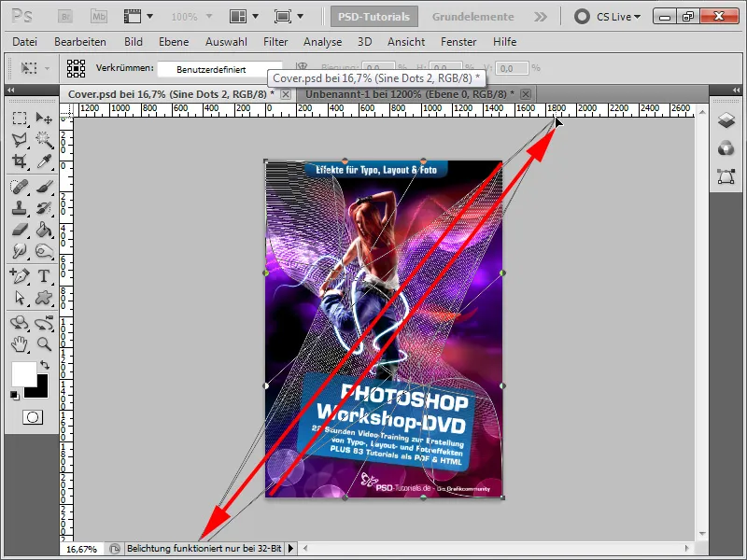Select the Healing Brush tool
The width and height of the screenshot is (747, 560).
pos(19,187)
